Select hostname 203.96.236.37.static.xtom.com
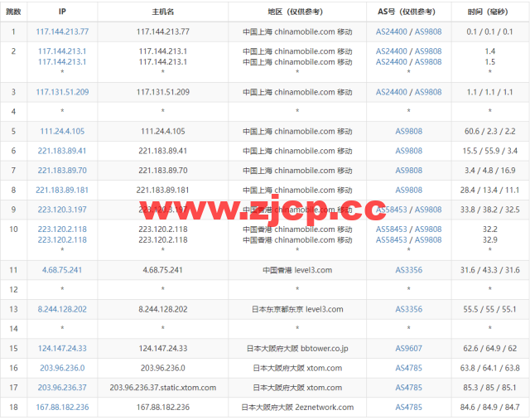530x420 pixels. (163, 388)
